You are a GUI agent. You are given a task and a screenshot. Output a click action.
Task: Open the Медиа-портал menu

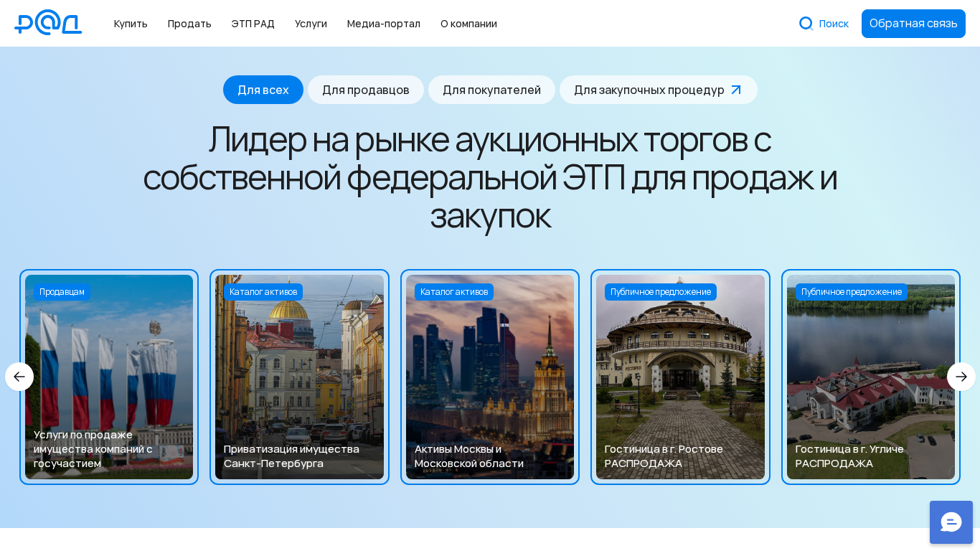tap(384, 24)
